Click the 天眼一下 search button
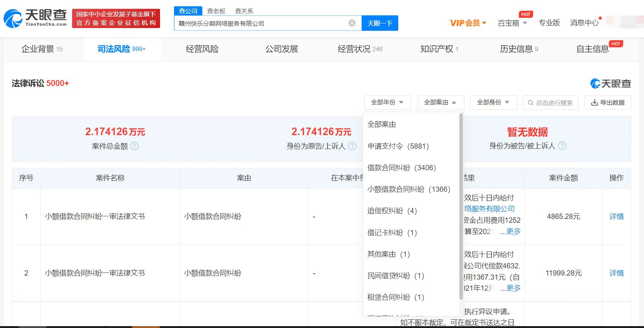The image size is (644, 328). pos(380,23)
